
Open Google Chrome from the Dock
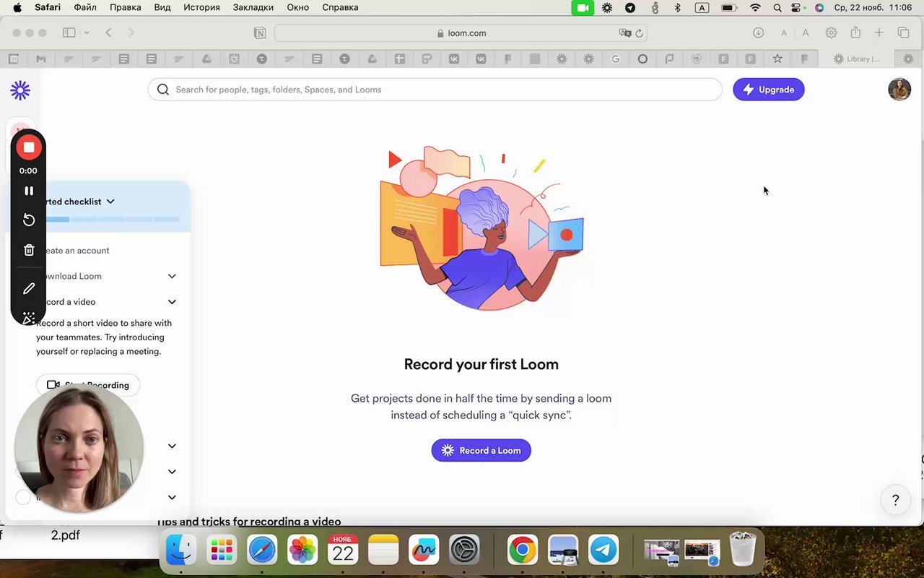[522, 551]
